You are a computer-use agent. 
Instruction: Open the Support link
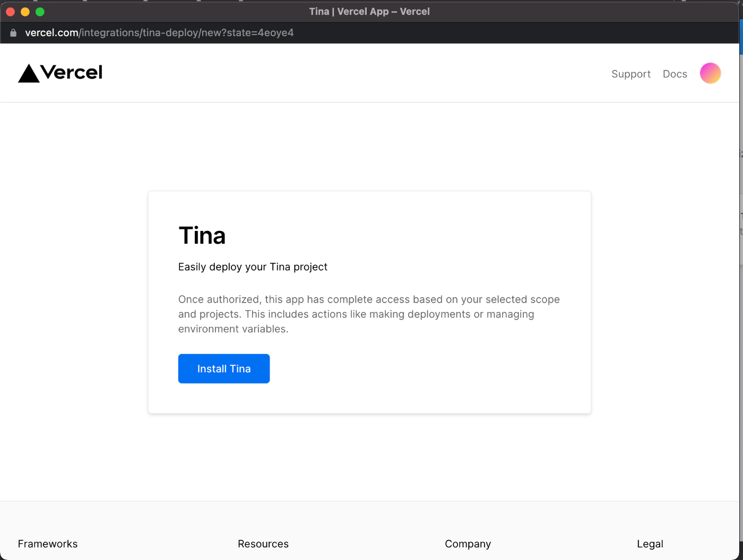(630, 74)
